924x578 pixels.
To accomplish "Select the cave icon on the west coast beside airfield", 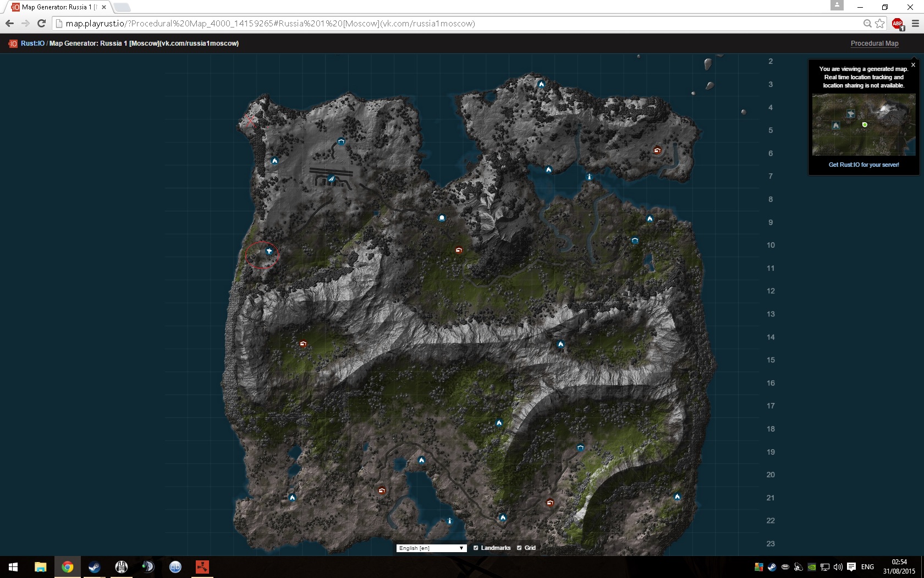I will (274, 161).
